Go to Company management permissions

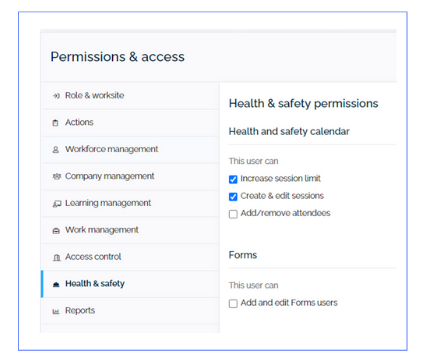click(130, 176)
